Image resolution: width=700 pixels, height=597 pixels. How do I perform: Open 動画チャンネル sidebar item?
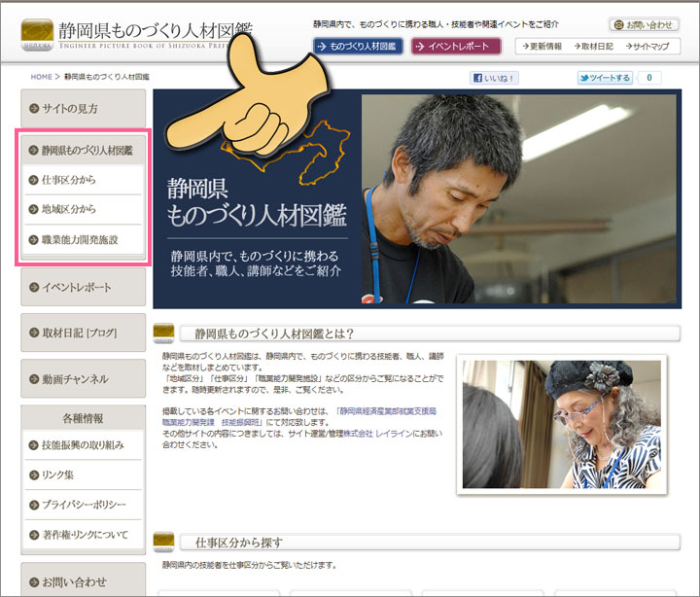coord(83,378)
